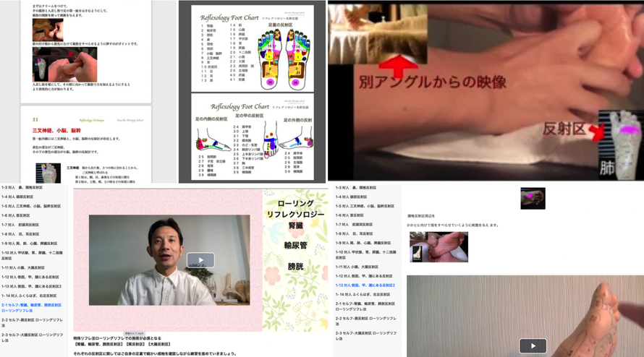Open lesson 1-12 in the right lesson sidebar
Viewport: 644px width, 357px height.
tap(364, 276)
